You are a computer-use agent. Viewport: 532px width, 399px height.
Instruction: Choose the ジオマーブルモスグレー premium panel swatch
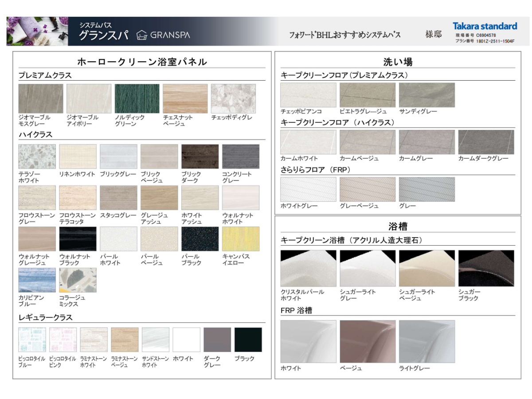coord(41,98)
